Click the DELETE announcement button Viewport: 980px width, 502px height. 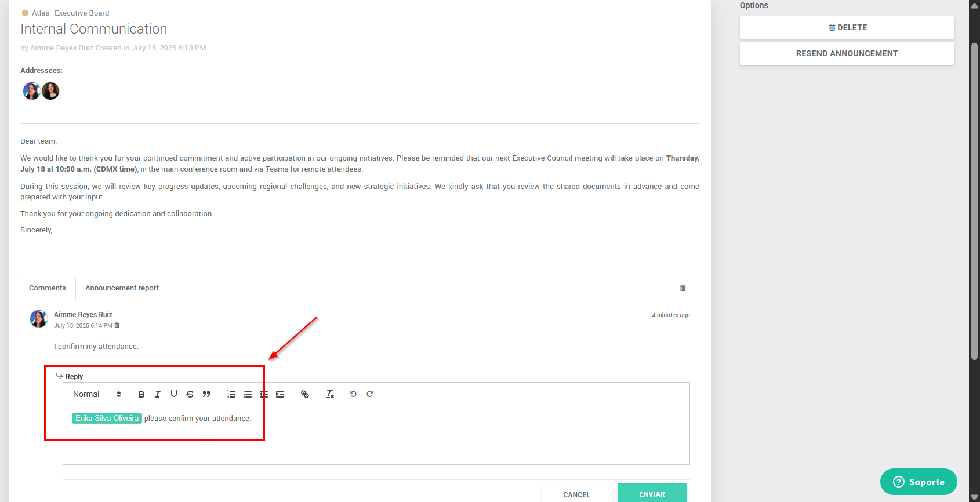[x=847, y=27]
